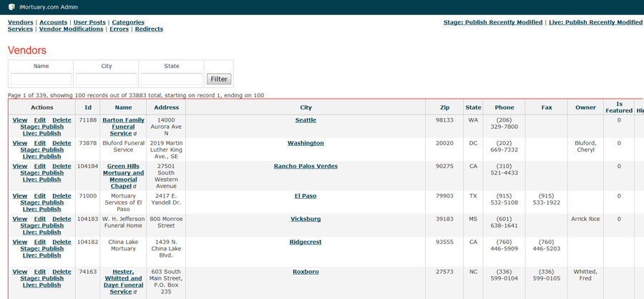This screenshot has width=644, height=299.
Task: Edit the Barton Family Funeral Service row
Action: (40, 120)
